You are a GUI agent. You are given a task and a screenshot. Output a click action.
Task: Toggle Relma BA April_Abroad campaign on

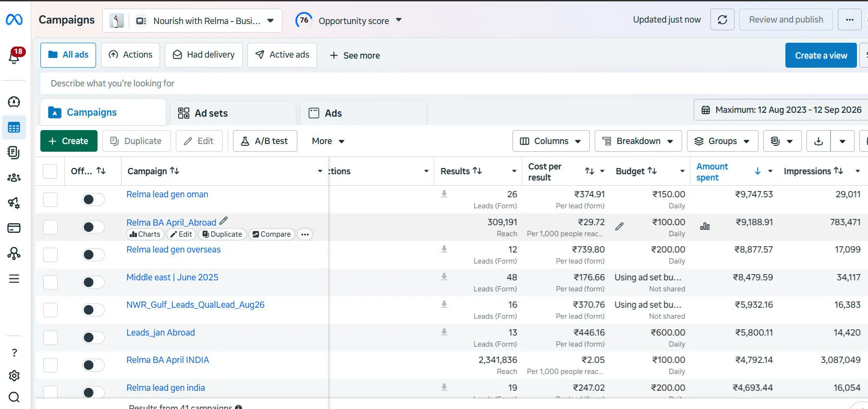pos(93,227)
